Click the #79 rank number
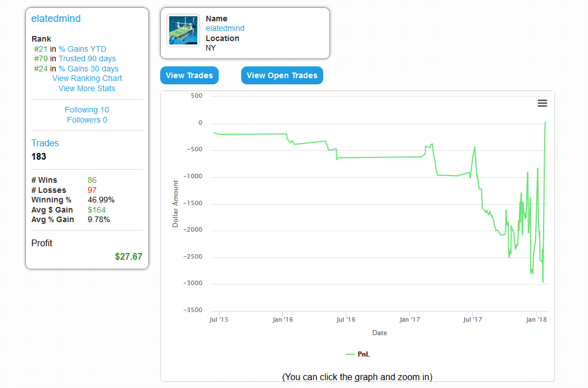Viewport: 588px width, 388px height. pyautogui.click(x=40, y=58)
